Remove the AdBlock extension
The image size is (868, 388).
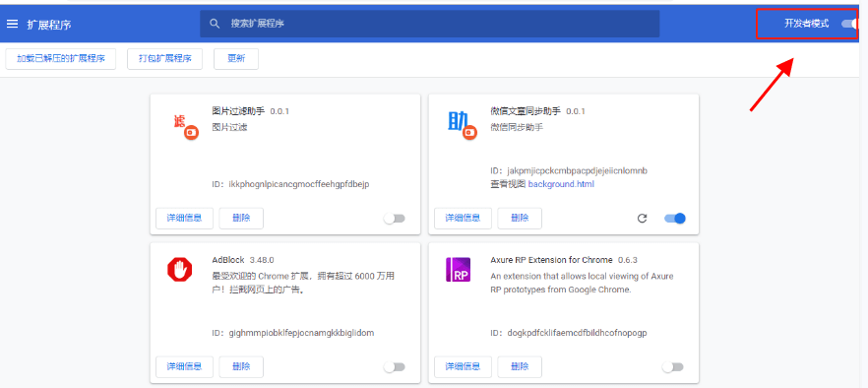[x=241, y=367]
